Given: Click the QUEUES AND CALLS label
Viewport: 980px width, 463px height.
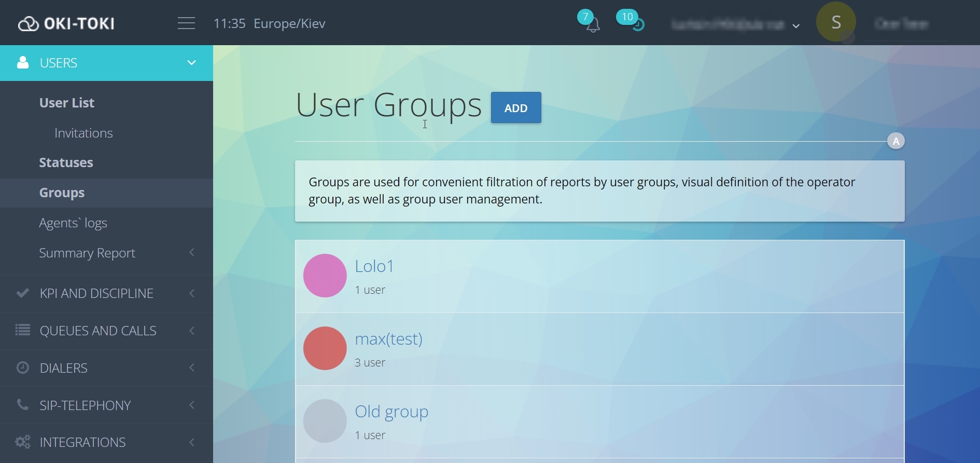Looking at the screenshot, I should [x=98, y=331].
